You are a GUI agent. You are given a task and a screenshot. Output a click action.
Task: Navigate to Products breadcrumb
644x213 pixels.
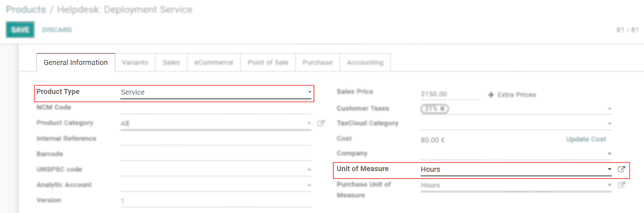pyautogui.click(x=26, y=10)
